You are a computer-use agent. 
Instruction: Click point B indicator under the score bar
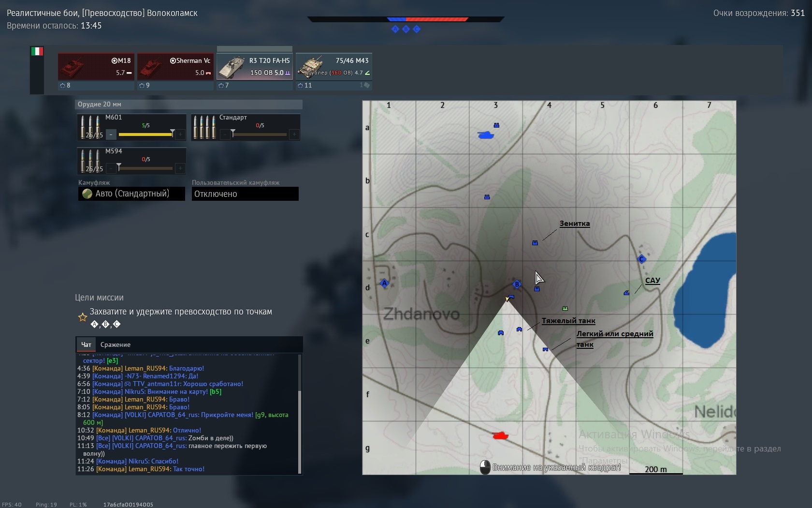coord(406,29)
